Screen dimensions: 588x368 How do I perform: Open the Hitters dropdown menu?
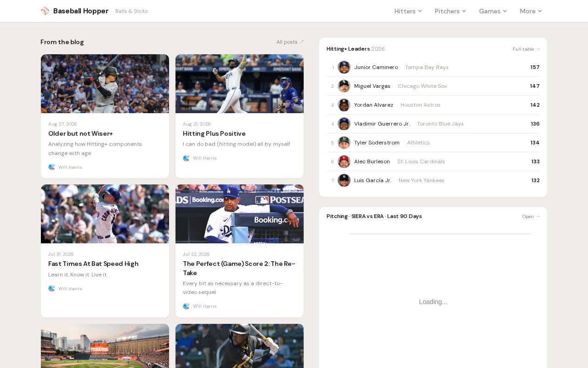408,11
